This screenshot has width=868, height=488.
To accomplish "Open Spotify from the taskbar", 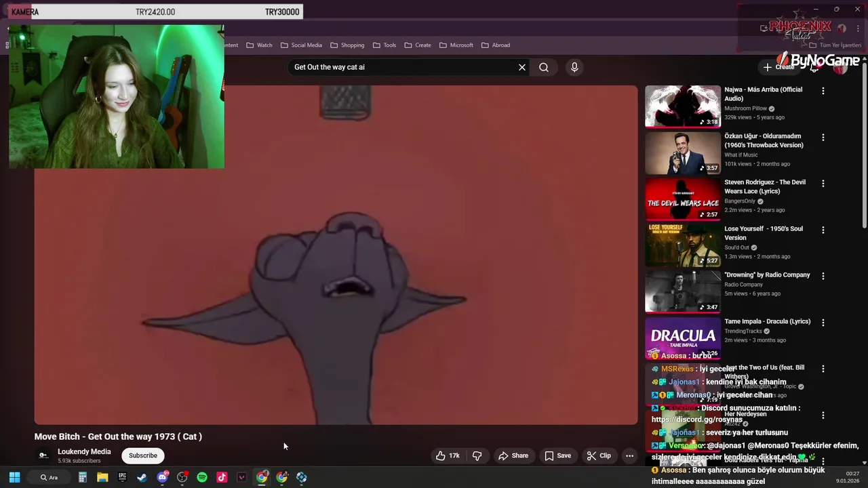I will 202,477.
